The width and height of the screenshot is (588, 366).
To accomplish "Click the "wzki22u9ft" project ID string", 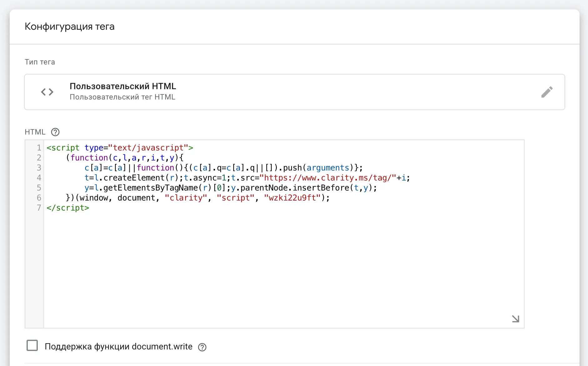I will click(x=292, y=198).
